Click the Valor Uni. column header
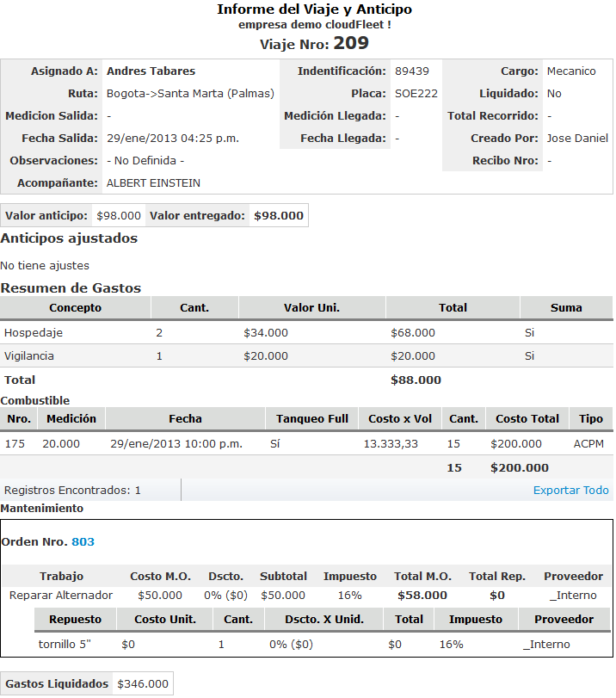616x698 pixels. click(x=311, y=308)
